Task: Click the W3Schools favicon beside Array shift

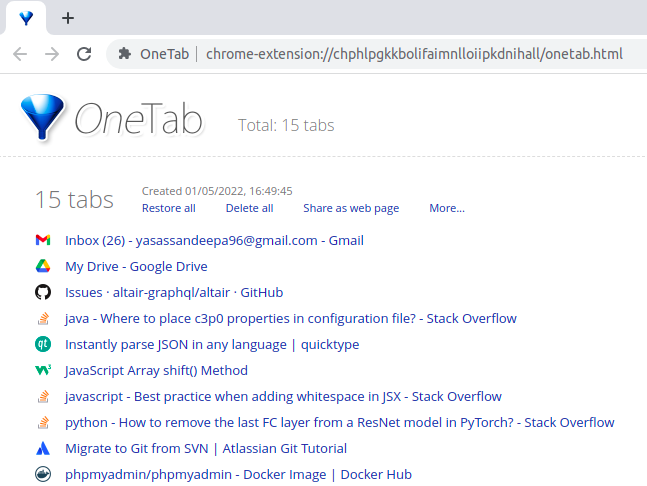Action: coord(43,370)
